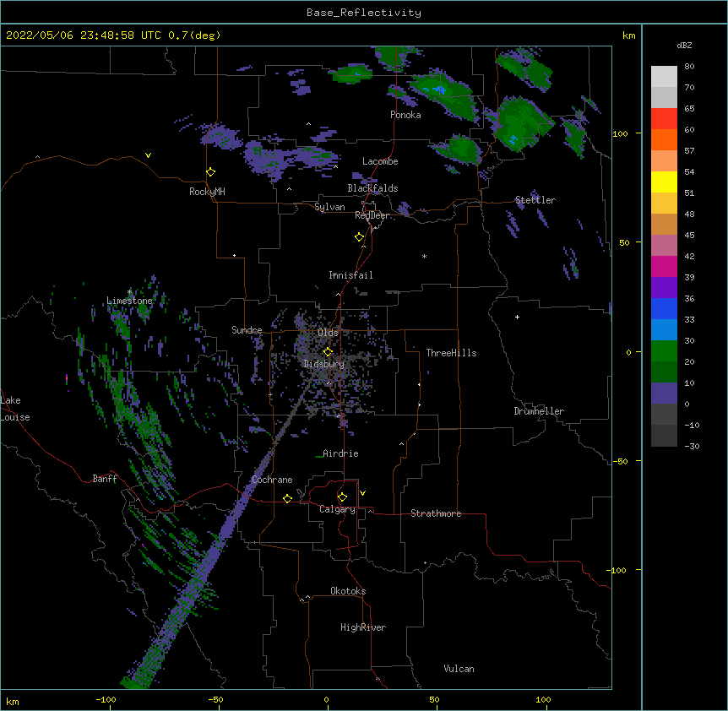This screenshot has width=728, height=711.
Task: Click the Sylvan label on the map
Action: pyautogui.click(x=329, y=207)
